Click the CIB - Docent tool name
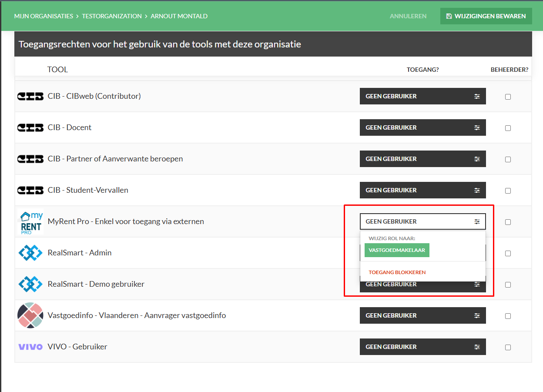 click(x=70, y=127)
